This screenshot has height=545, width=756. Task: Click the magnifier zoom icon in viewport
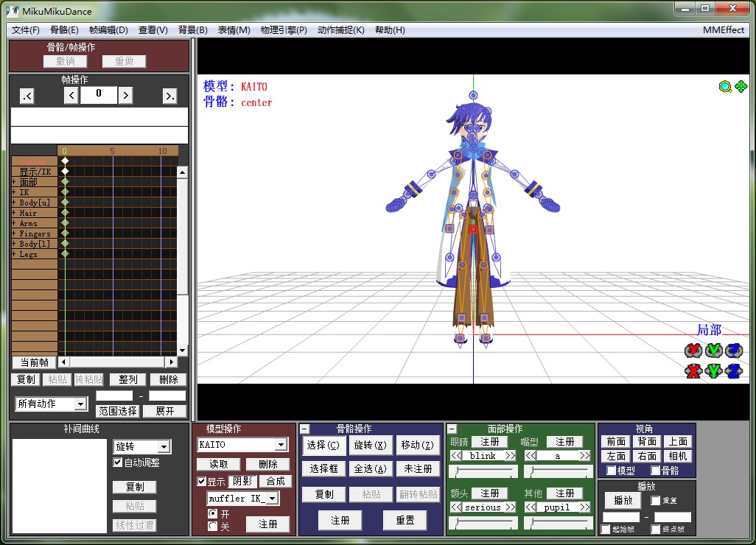point(724,87)
